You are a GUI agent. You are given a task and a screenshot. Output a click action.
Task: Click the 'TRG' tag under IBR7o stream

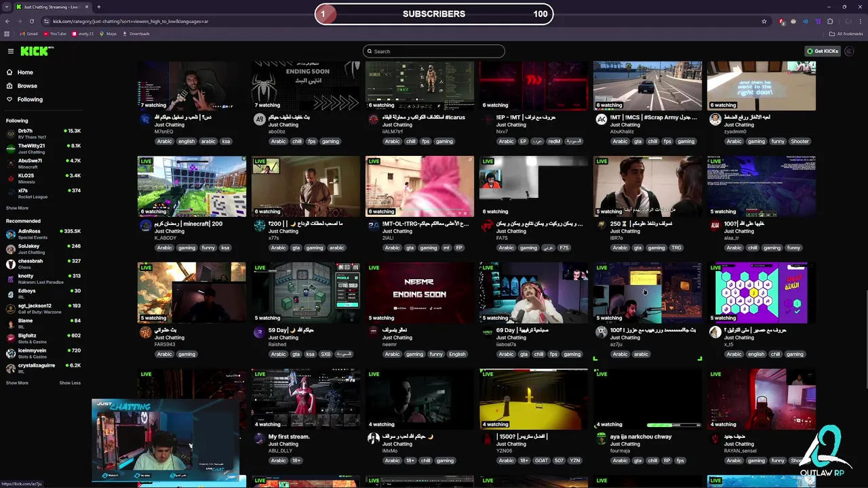point(676,248)
